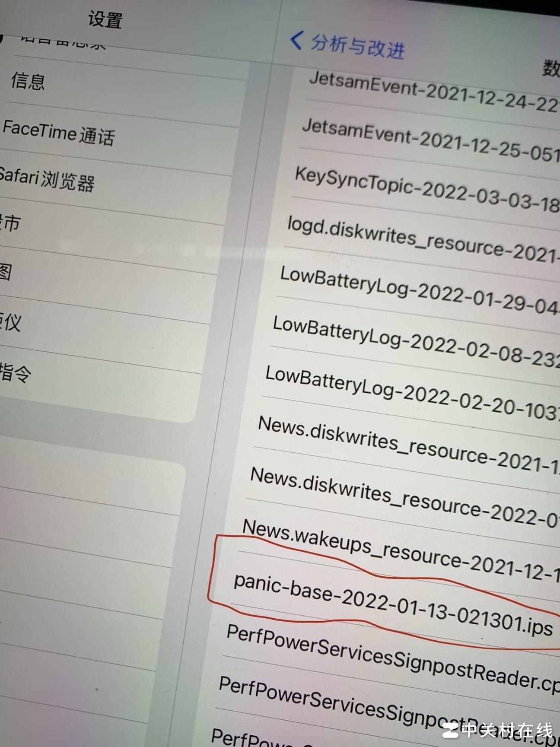Select the 设置 title at top
Viewport: 560px width, 747px height.
point(105,20)
